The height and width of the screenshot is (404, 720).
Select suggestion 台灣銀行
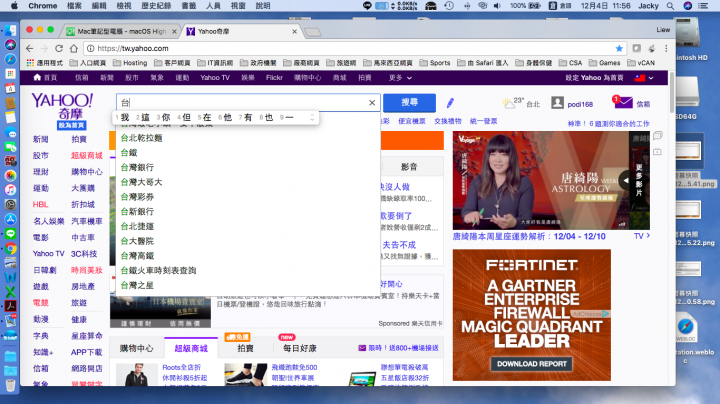point(137,167)
